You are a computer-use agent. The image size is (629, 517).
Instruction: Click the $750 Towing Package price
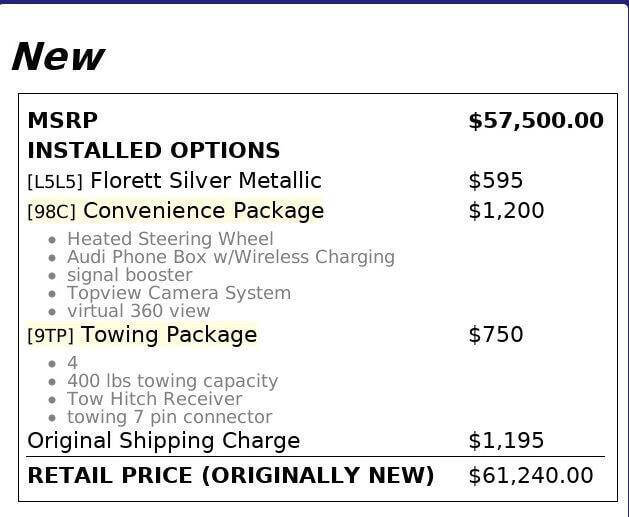pos(495,335)
